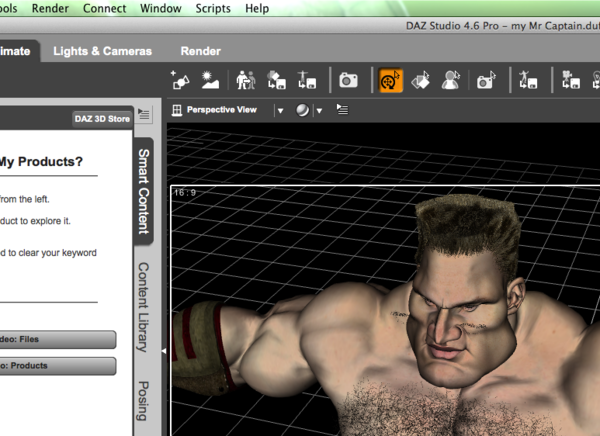Click the DAZ 3D Store button

click(x=102, y=119)
